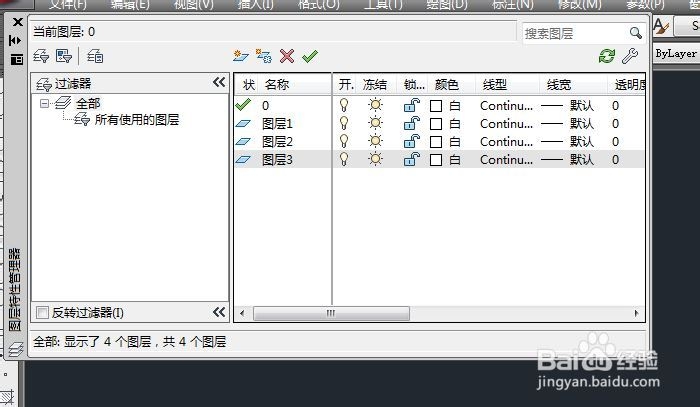Freeze 图层1 using sun icon
This screenshot has width=700, height=407.
tap(375, 123)
